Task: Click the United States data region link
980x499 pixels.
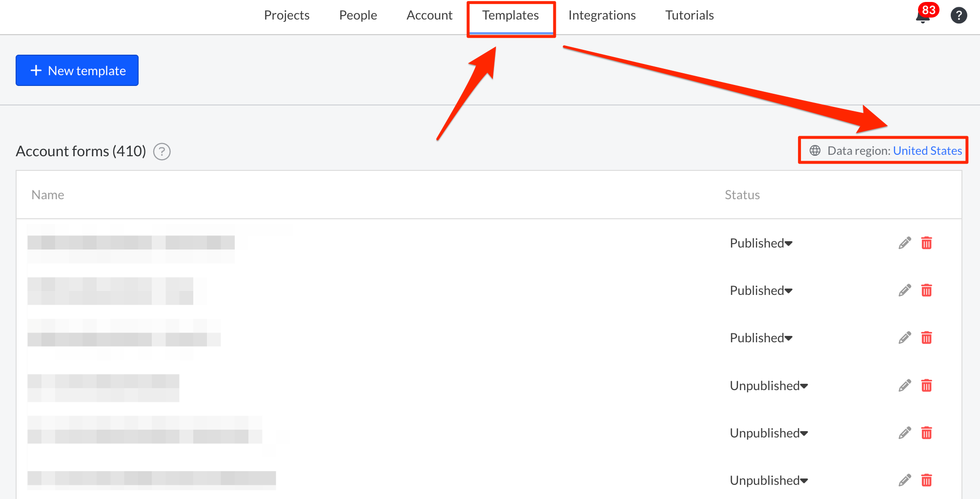Action: [927, 151]
